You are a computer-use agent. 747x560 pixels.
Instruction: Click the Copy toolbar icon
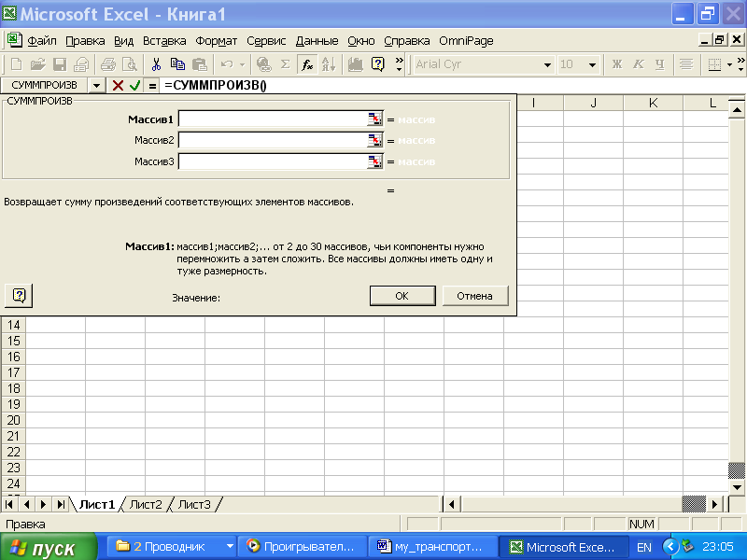177,64
